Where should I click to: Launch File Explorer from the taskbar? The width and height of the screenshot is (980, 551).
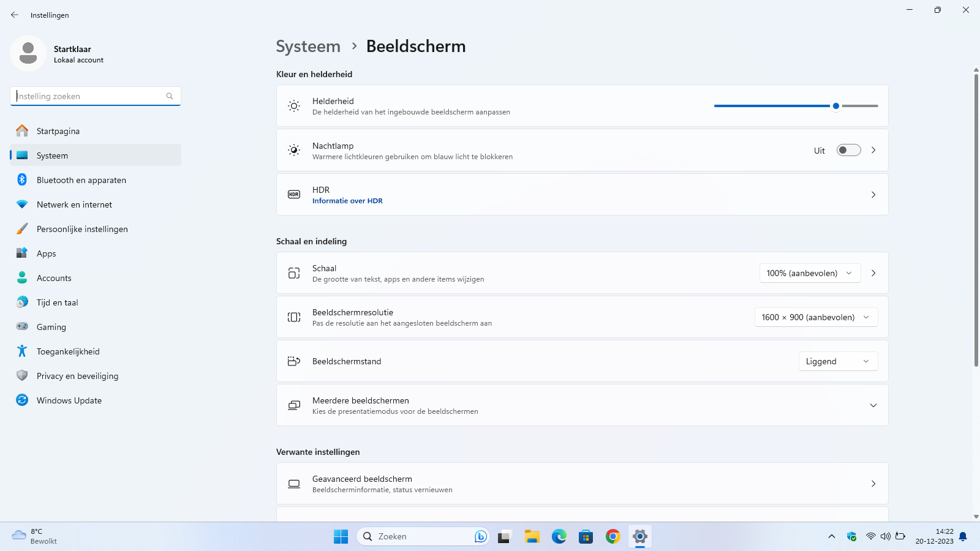[x=532, y=537]
